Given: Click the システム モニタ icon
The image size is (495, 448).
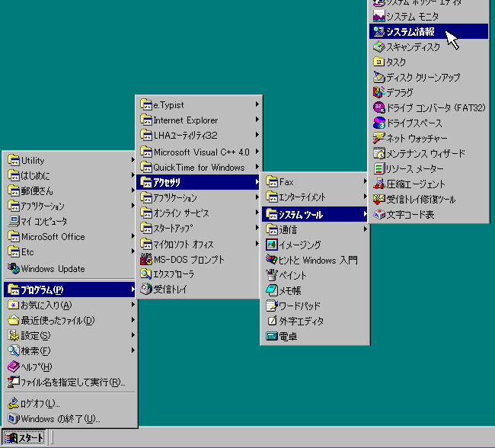Looking at the screenshot, I should 378,16.
